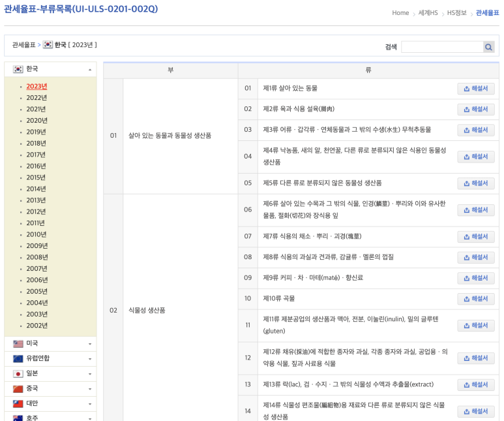The image size is (504, 421).
Task: Select year 2018년 in sidebar
Action: [37, 144]
